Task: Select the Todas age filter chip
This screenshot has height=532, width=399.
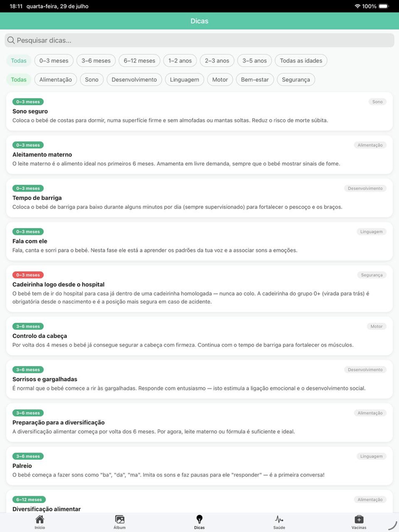Action: pos(19,61)
